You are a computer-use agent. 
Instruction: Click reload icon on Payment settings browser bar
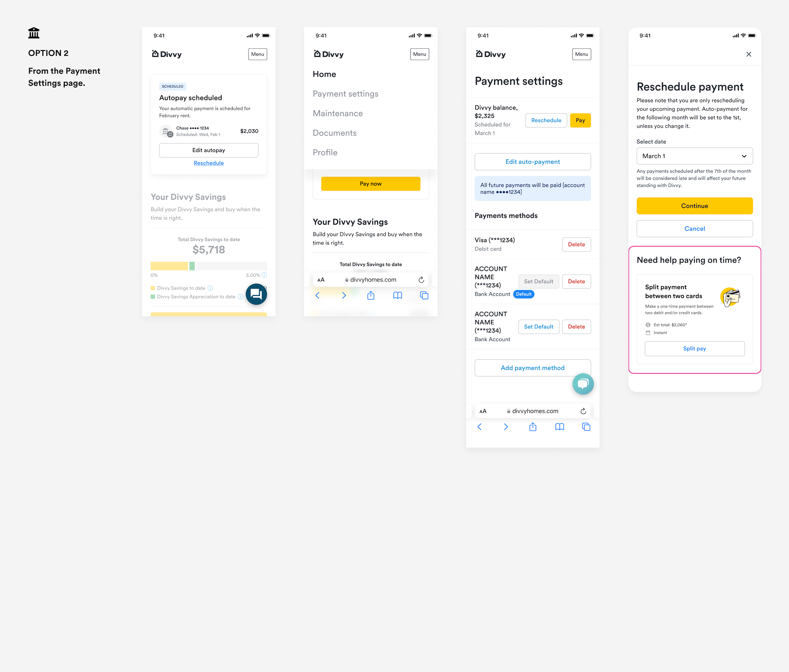pyautogui.click(x=583, y=411)
